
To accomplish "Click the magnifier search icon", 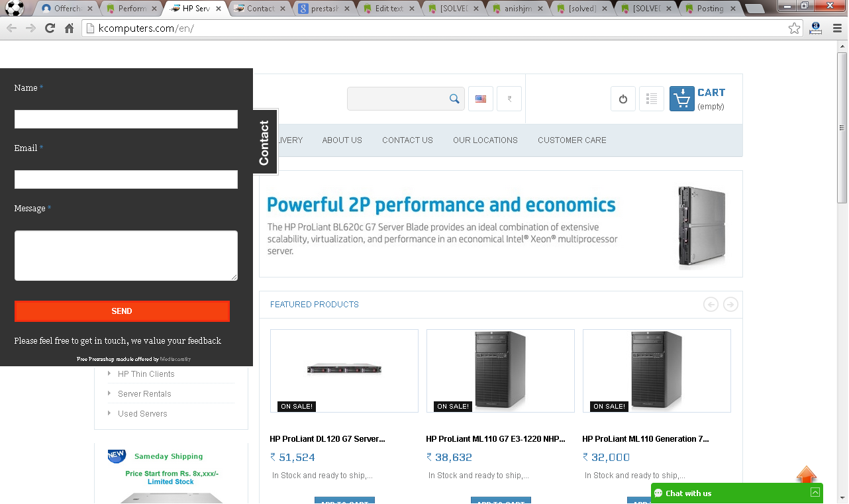I will pyautogui.click(x=454, y=99).
